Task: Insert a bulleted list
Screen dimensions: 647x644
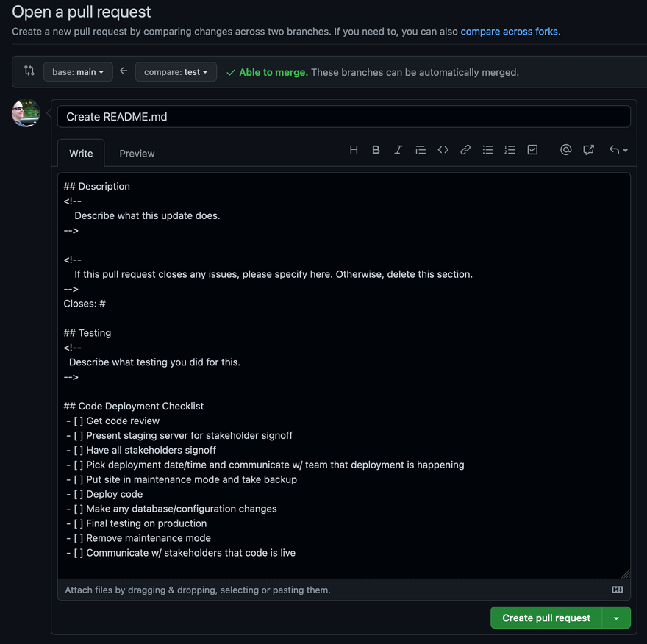Action: [x=487, y=150]
